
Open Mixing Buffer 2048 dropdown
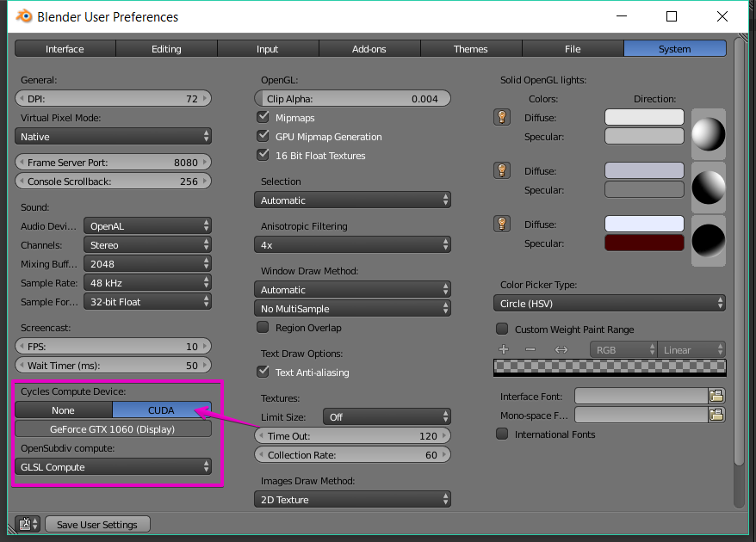click(147, 263)
